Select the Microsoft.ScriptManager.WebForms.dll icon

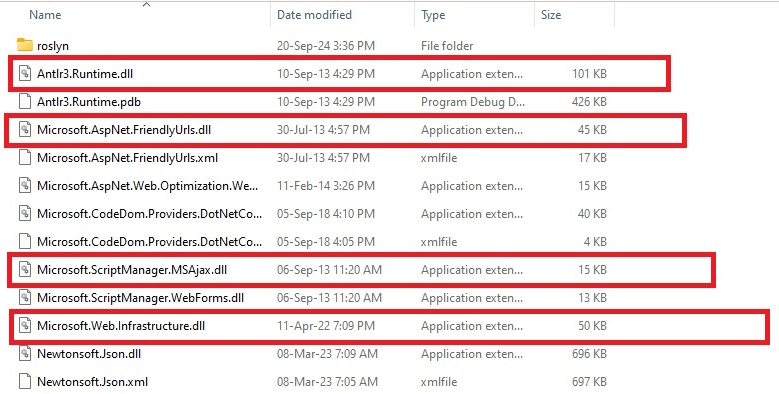tap(25, 298)
